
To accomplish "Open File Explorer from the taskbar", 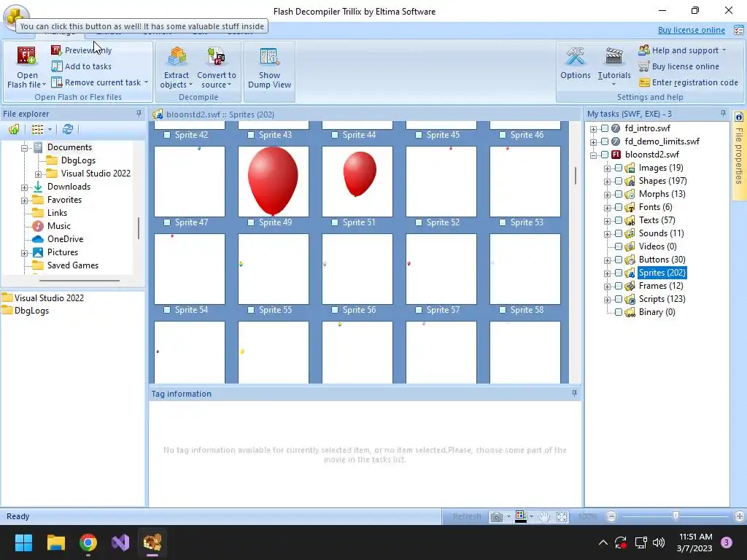I will [55, 542].
